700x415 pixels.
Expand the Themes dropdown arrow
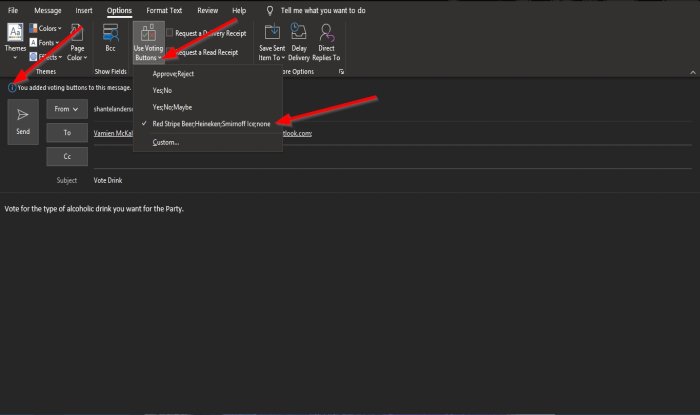point(15,58)
